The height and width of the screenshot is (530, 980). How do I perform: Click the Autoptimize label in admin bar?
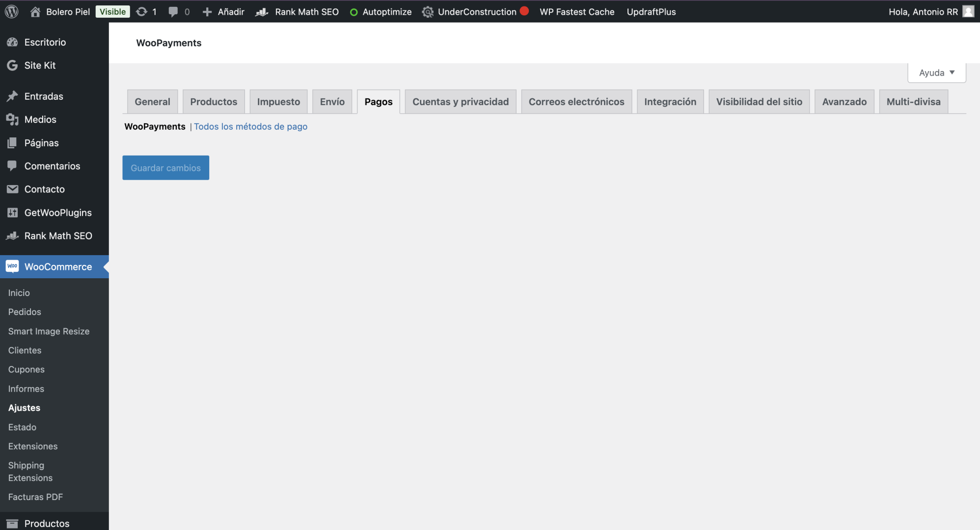click(x=387, y=12)
